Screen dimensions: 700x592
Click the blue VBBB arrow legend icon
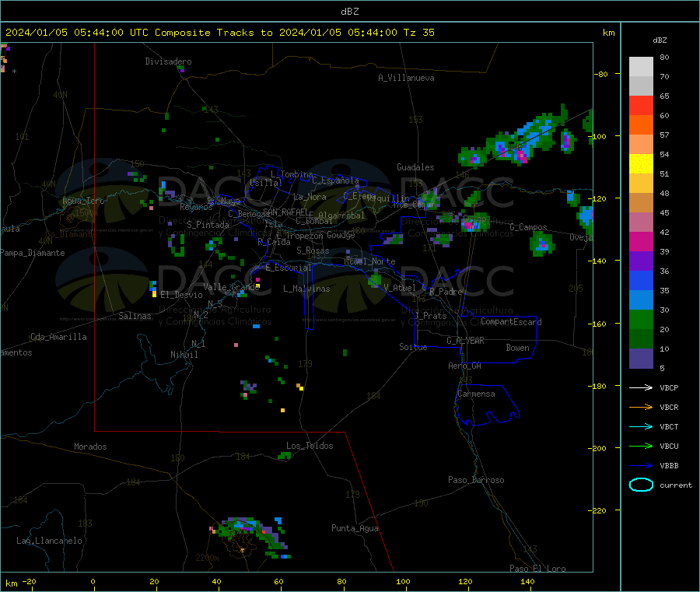tap(641, 465)
